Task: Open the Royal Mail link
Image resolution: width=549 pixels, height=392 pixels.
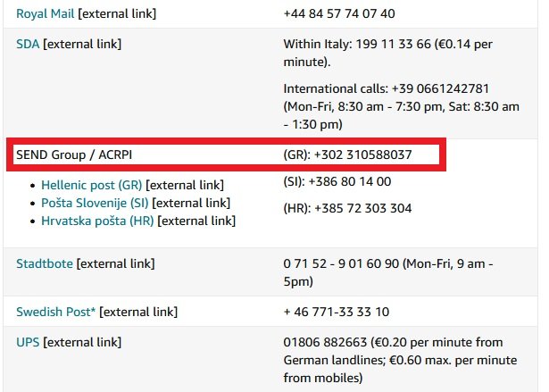Action: point(46,13)
